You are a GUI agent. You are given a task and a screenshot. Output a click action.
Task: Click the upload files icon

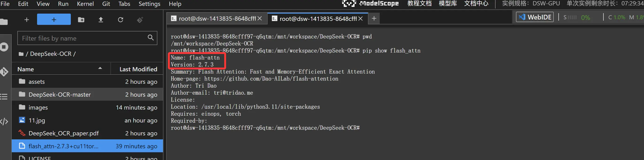[101, 20]
